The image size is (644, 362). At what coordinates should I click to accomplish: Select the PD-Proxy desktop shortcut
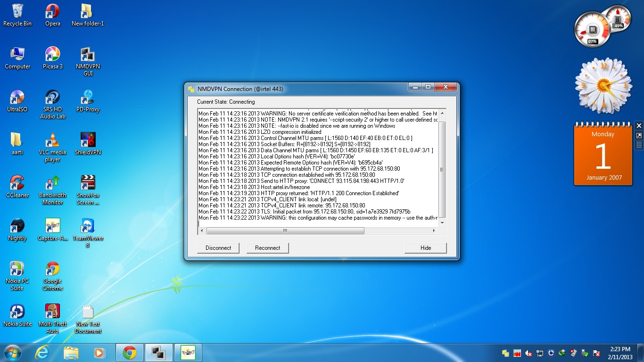click(x=88, y=101)
